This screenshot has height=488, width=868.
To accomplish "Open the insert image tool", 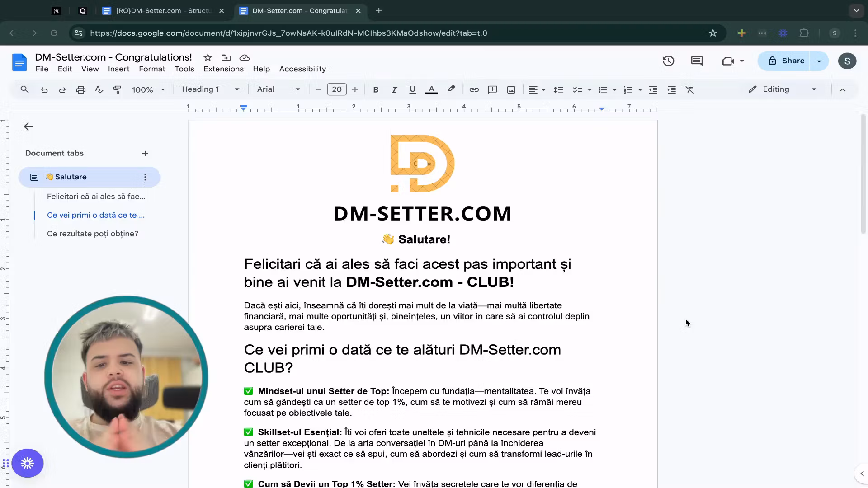I will point(511,89).
